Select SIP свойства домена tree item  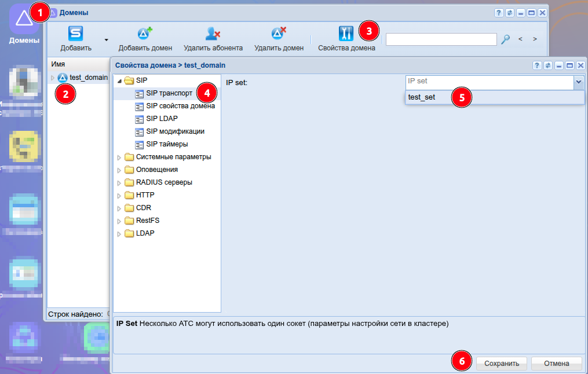(x=180, y=106)
